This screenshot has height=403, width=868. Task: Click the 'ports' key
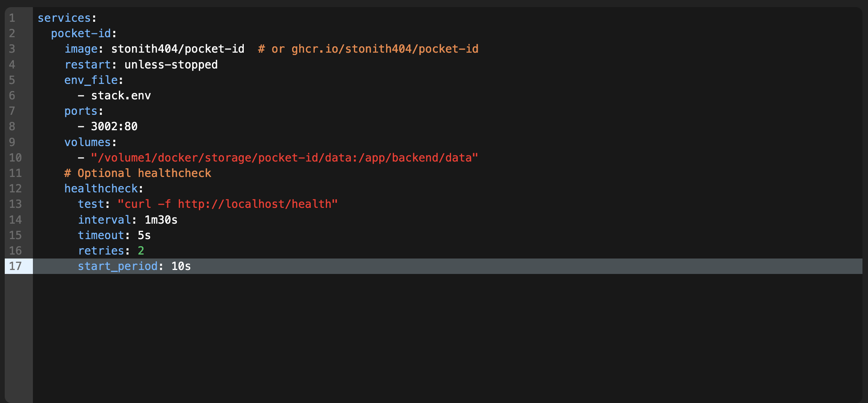point(81,111)
